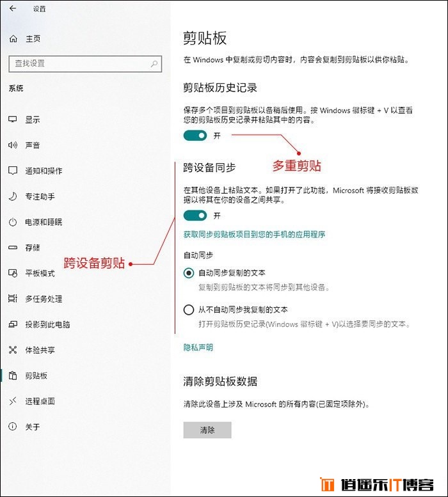
Task: Click the 关于 info icon
Action: 13,426
